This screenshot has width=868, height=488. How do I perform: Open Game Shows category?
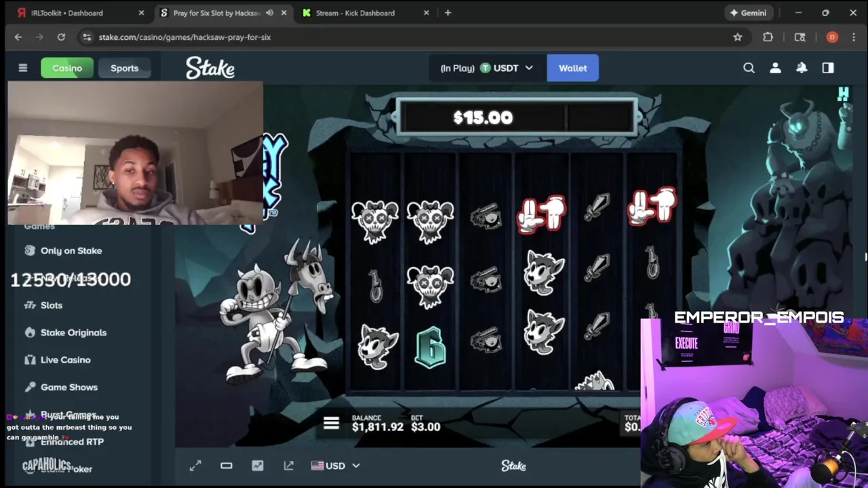point(68,387)
